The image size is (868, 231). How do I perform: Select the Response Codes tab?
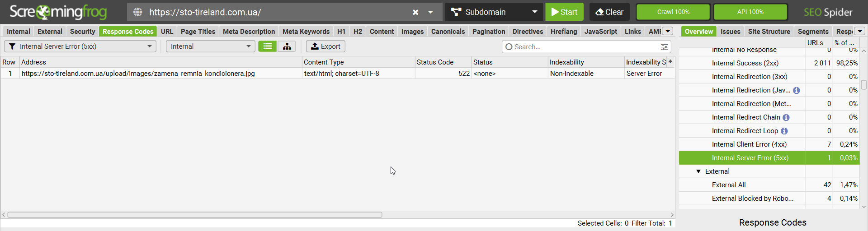(x=128, y=32)
